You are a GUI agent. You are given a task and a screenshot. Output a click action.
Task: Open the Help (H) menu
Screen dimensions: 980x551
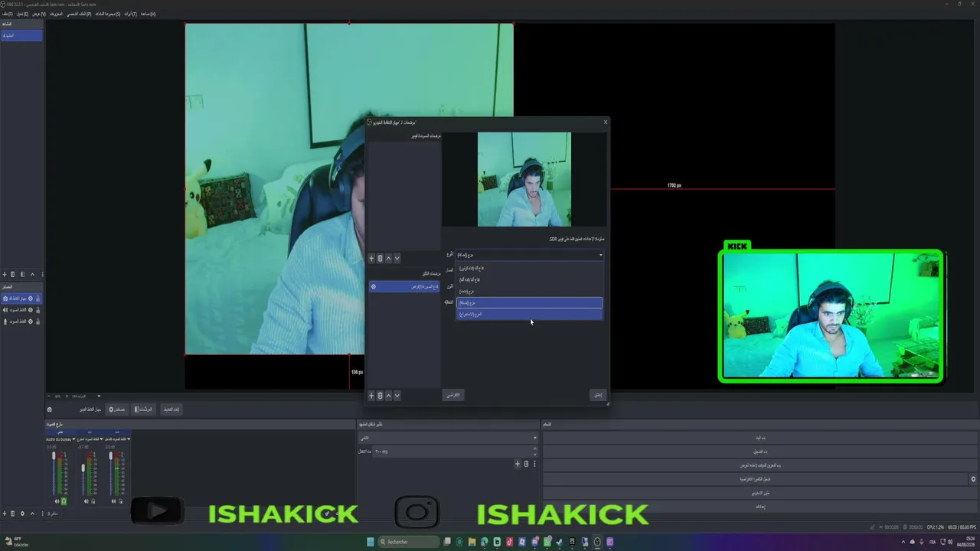148,14
